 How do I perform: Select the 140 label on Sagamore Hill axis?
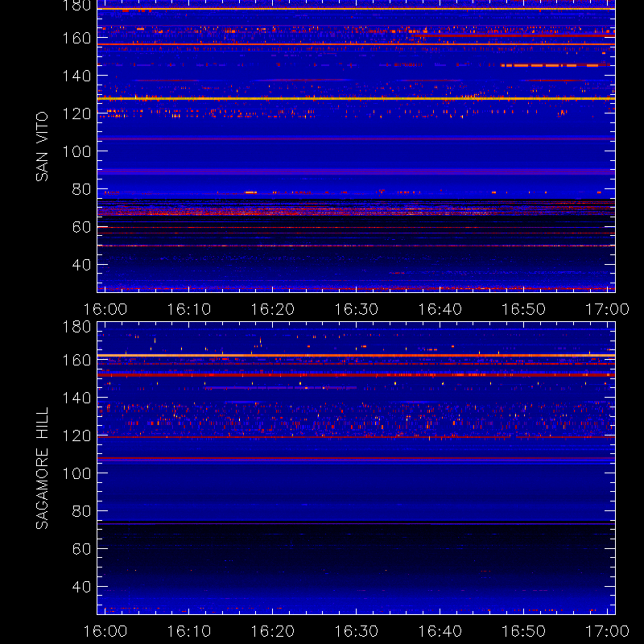76,398
